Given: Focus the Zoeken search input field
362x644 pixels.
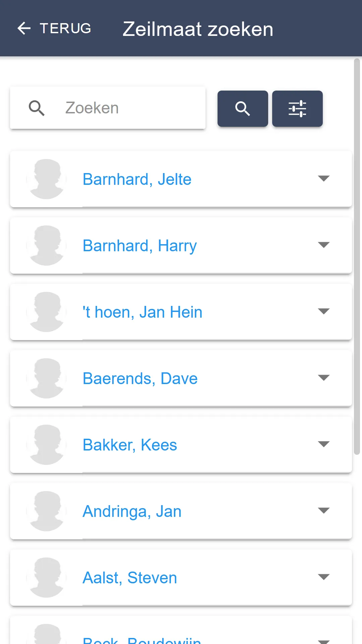Looking at the screenshot, I should [x=108, y=108].
